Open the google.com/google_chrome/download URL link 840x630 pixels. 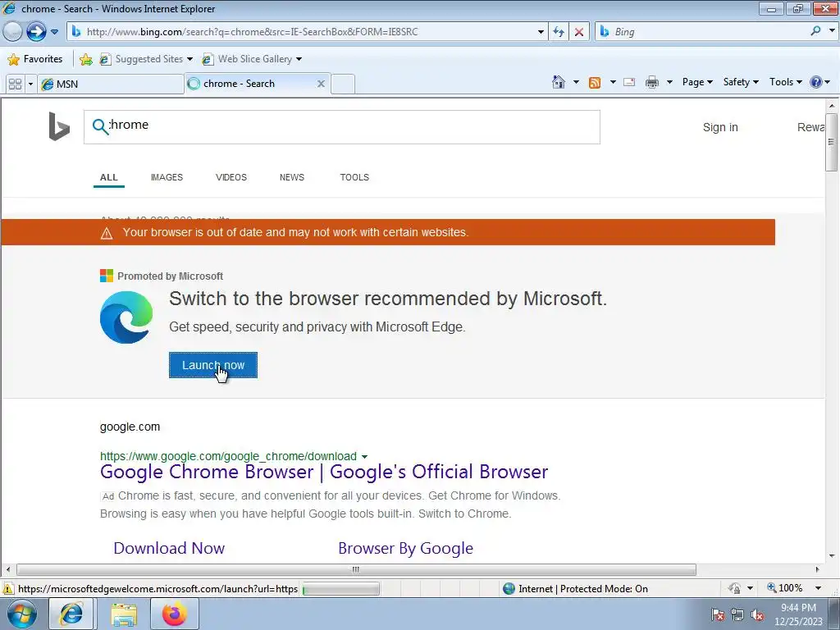[228, 456]
